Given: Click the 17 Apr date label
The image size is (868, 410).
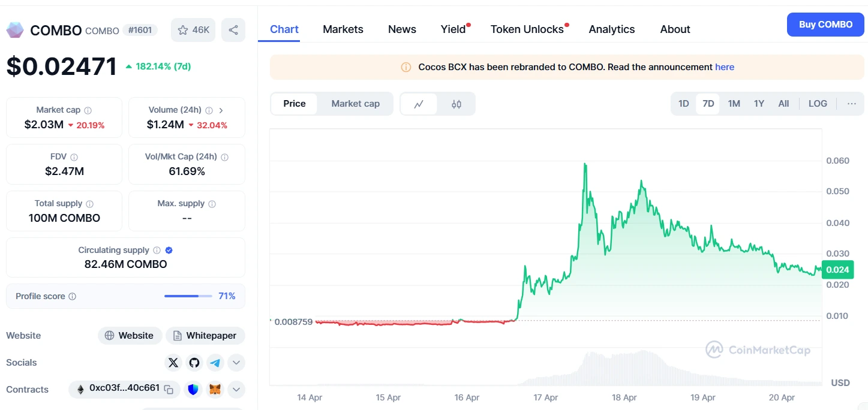Looking at the screenshot, I should [545, 397].
